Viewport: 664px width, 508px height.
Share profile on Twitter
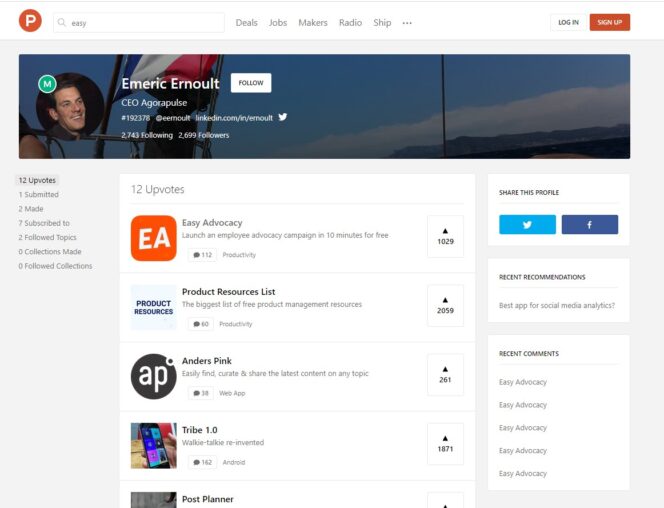click(x=527, y=224)
